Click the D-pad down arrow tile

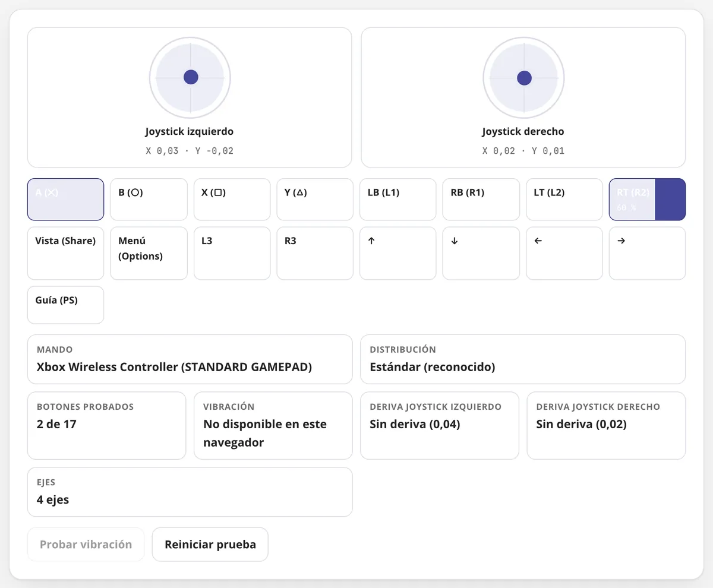pyautogui.click(x=481, y=253)
